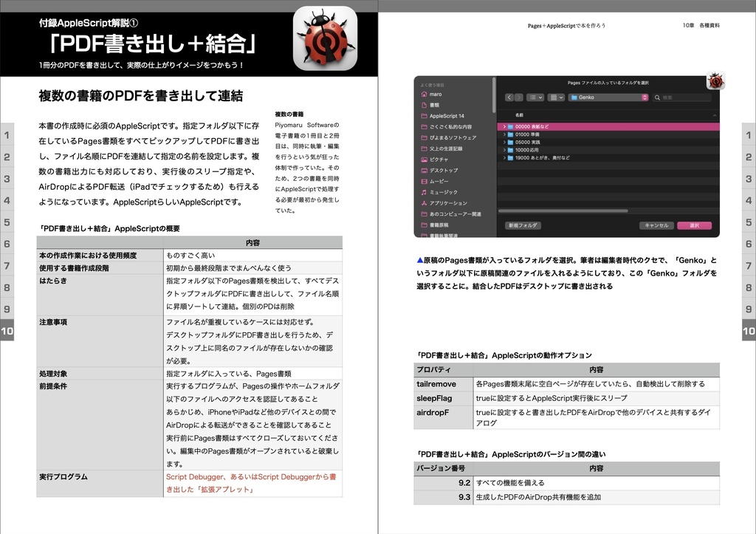
Task: Click the デスクトップ sidebar icon
Action: coord(423,170)
